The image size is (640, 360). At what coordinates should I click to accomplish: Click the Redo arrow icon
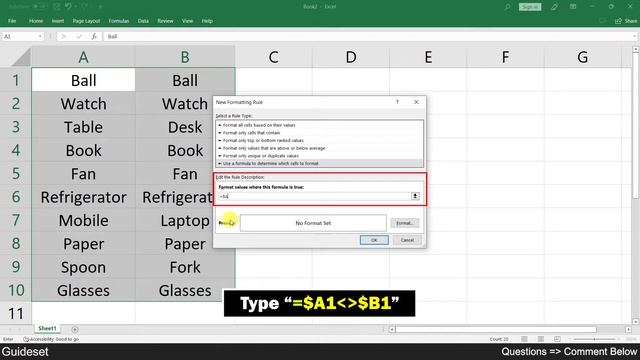(84, 7)
